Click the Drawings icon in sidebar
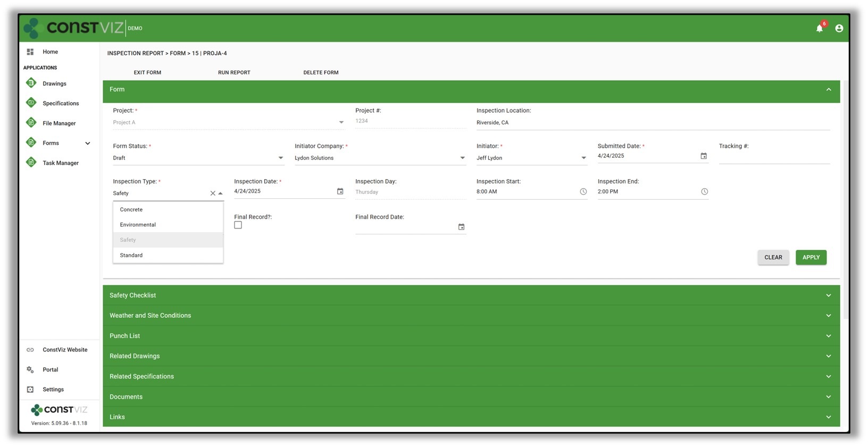The image size is (868, 447). tap(31, 83)
